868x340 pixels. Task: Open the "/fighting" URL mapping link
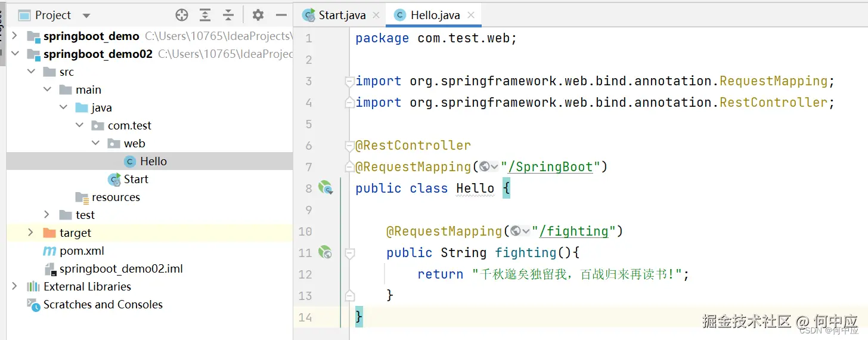577,231
